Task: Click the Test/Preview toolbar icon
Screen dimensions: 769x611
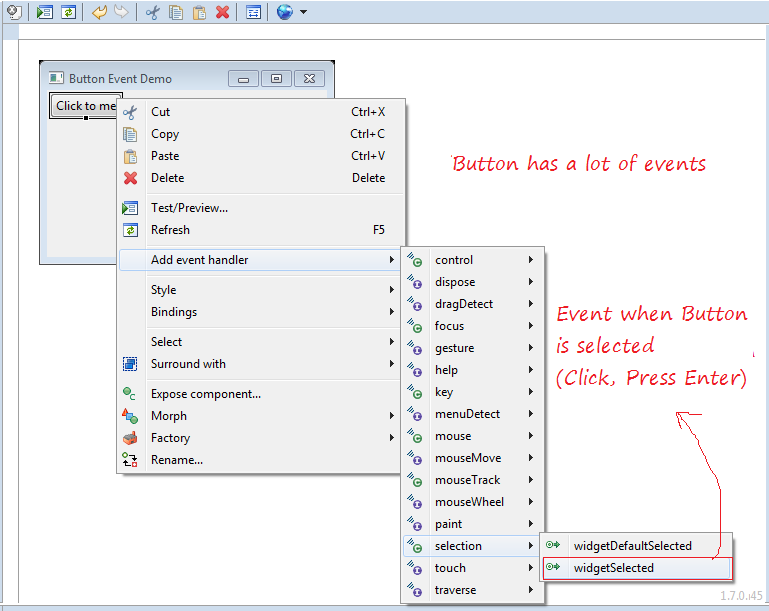Action: point(45,12)
